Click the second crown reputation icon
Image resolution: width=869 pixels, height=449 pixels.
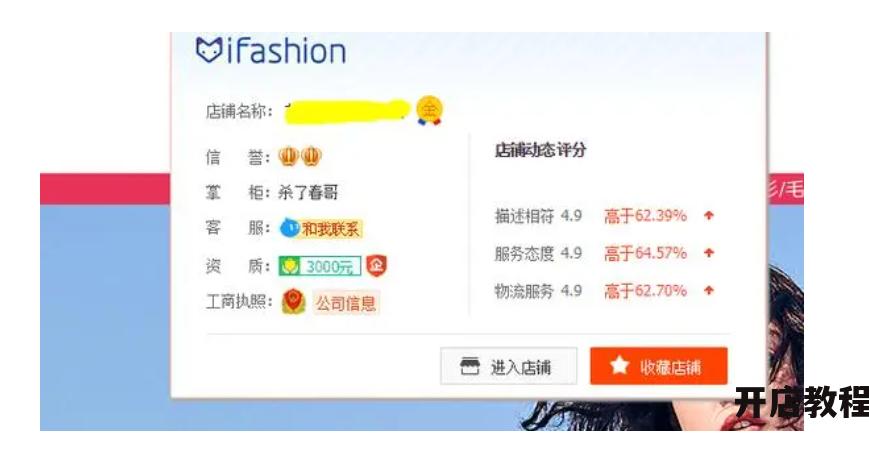[x=311, y=157]
